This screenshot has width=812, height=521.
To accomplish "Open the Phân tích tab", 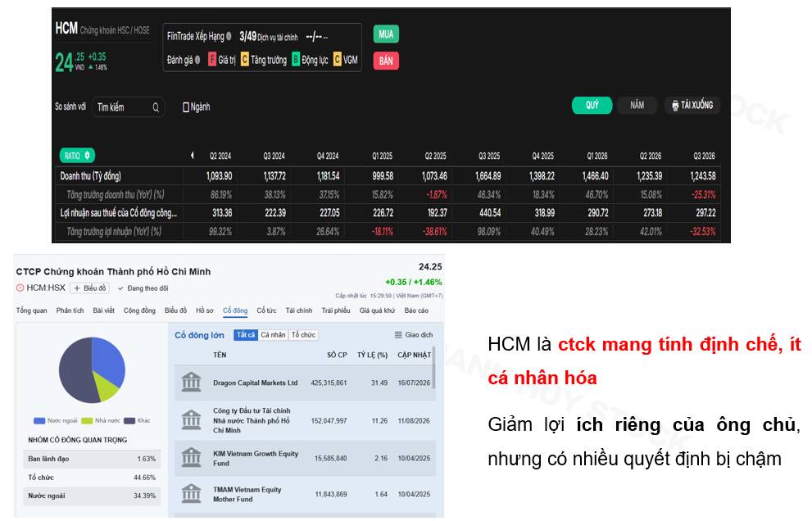I will (x=70, y=310).
